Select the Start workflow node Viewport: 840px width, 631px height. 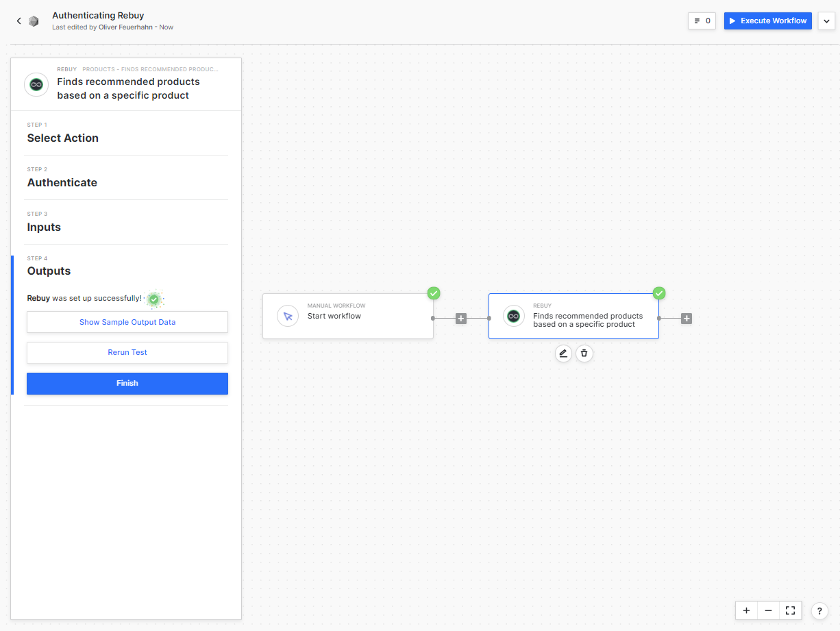click(348, 316)
